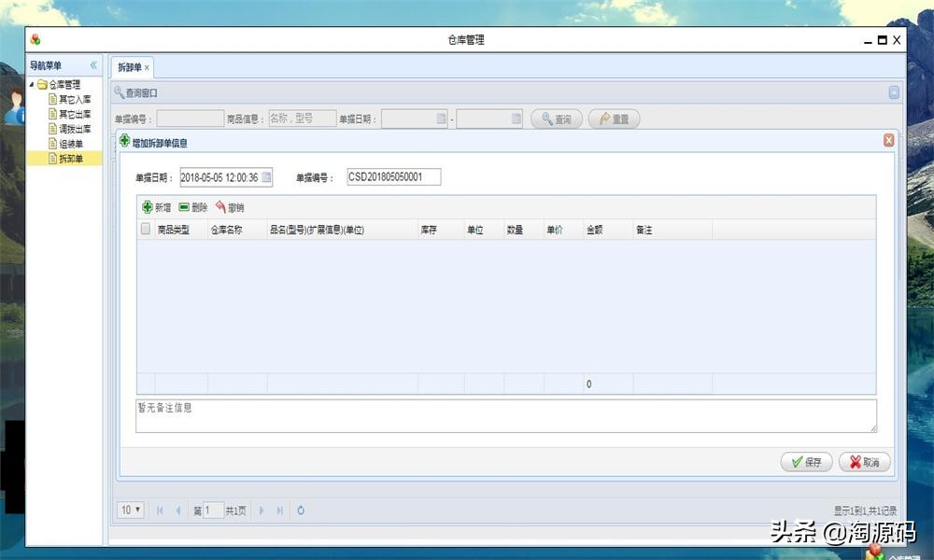Close the 增加拆卸单信息 panel via red X icon
The width and height of the screenshot is (934, 560).
(887, 140)
